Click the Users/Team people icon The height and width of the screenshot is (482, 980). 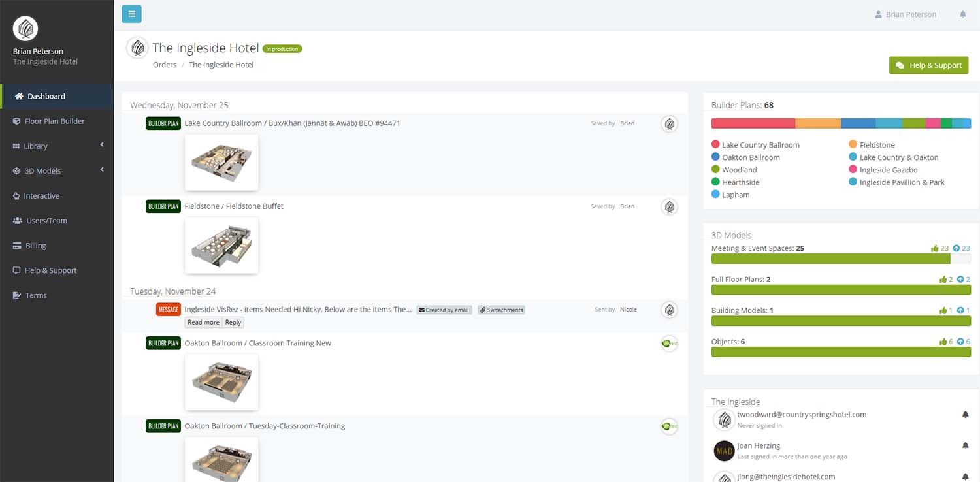(18, 221)
